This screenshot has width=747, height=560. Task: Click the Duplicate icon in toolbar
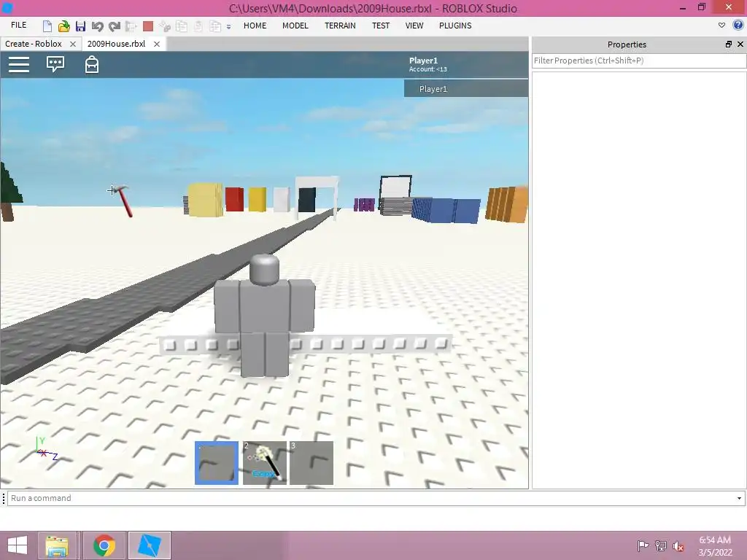[x=215, y=26]
